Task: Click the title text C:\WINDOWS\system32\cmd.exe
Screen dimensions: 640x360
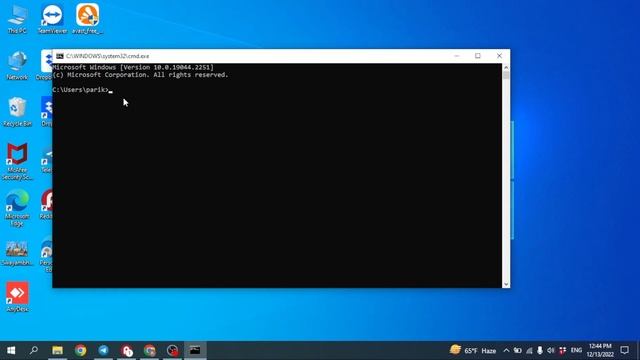Action: [107, 56]
